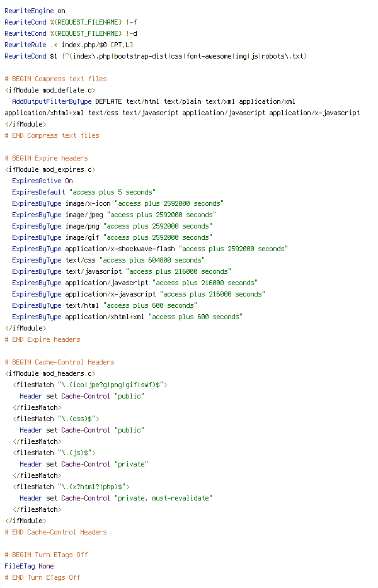
Task: Click the ExpiresByType text/css line
Action: pyautogui.click(x=108, y=260)
